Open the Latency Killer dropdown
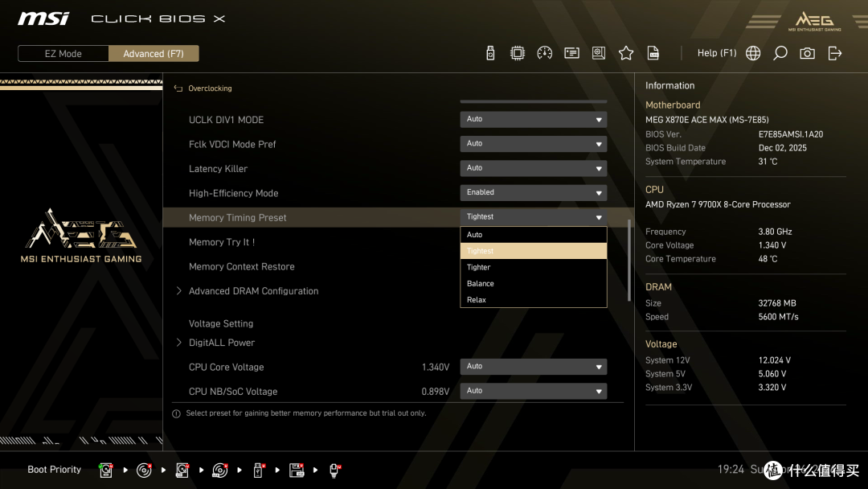Viewport: 868px width, 489px height. [533, 168]
